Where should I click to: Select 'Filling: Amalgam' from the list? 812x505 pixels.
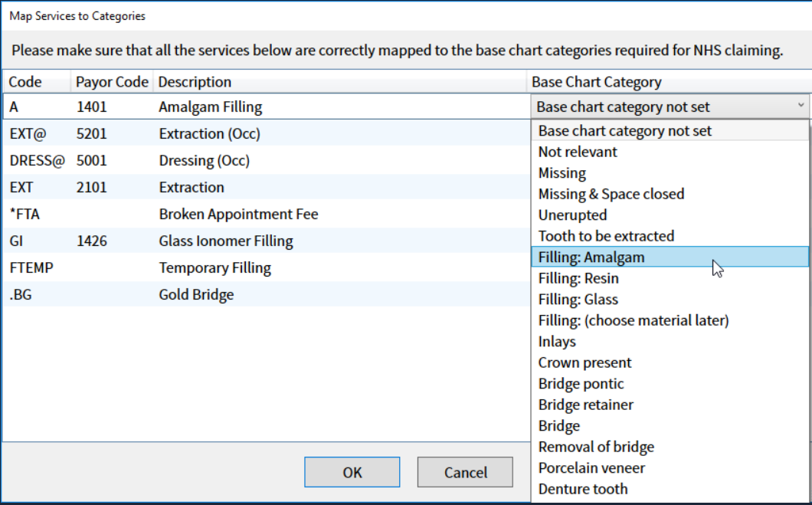[591, 257]
